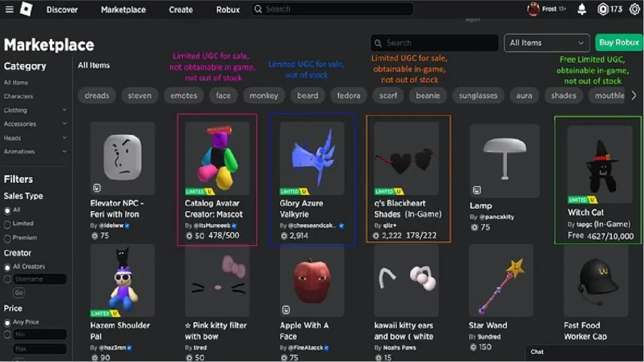Image resolution: width=644 pixels, height=362 pixels.
Task: Expand the Accessories category
Action: coord(65,124)
